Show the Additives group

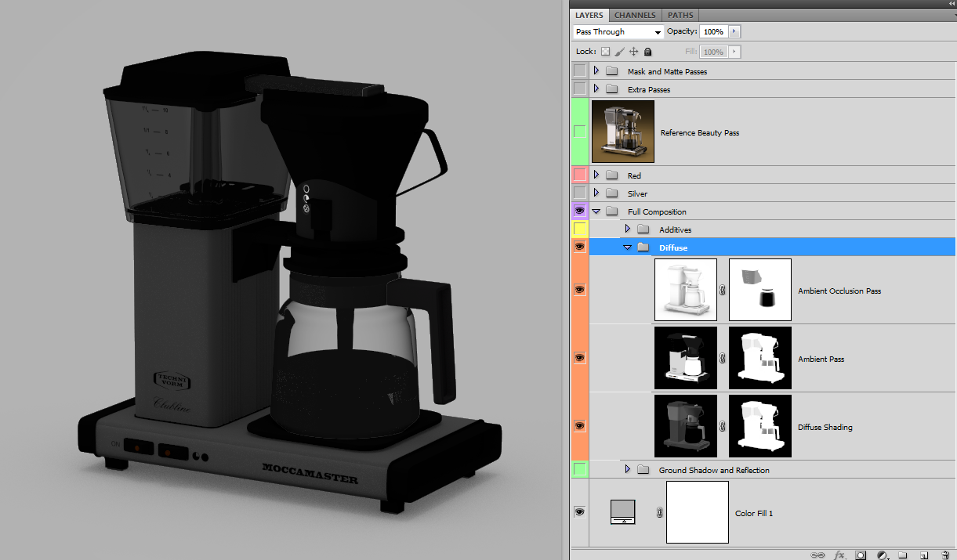point(580,229)
